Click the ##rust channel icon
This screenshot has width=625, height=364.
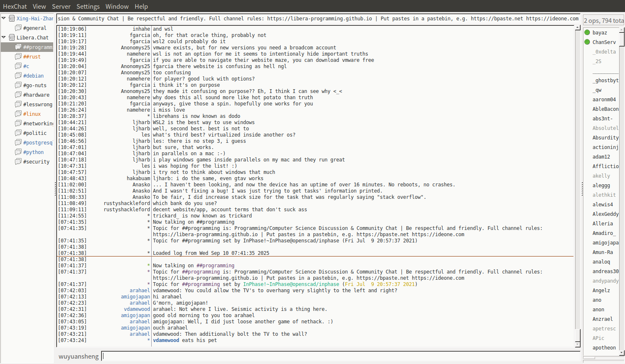[18, 56]
